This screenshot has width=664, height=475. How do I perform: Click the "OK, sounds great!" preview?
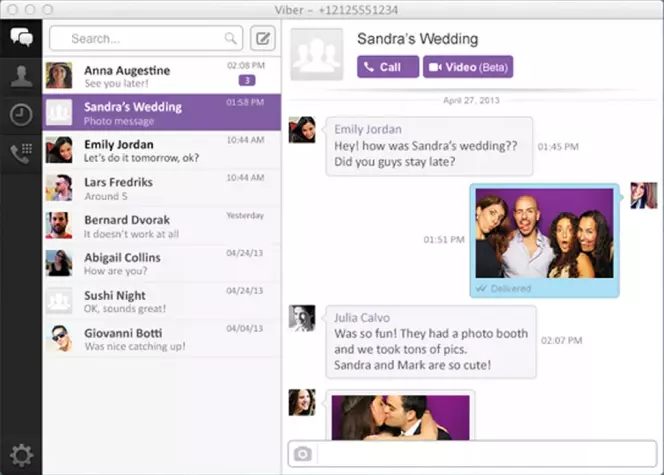coord(125,309)
